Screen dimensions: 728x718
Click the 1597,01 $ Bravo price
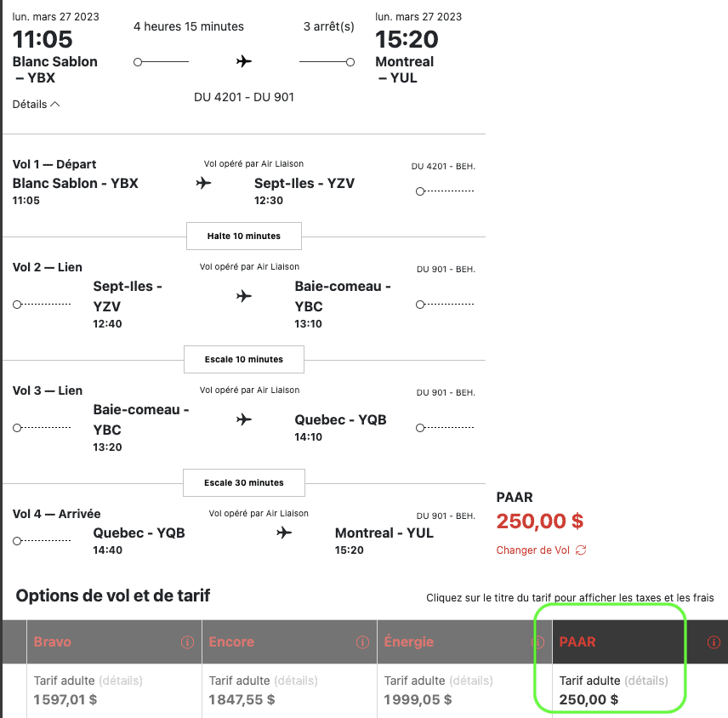[65, 700]
